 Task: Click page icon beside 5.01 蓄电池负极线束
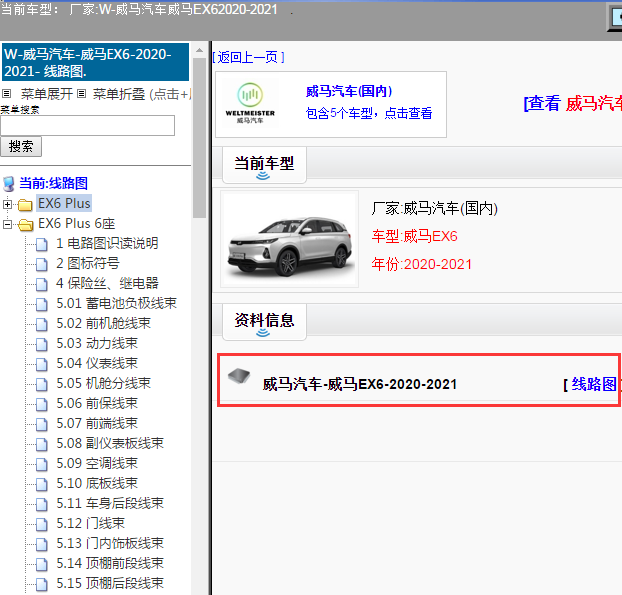click(x=42, y=304)
